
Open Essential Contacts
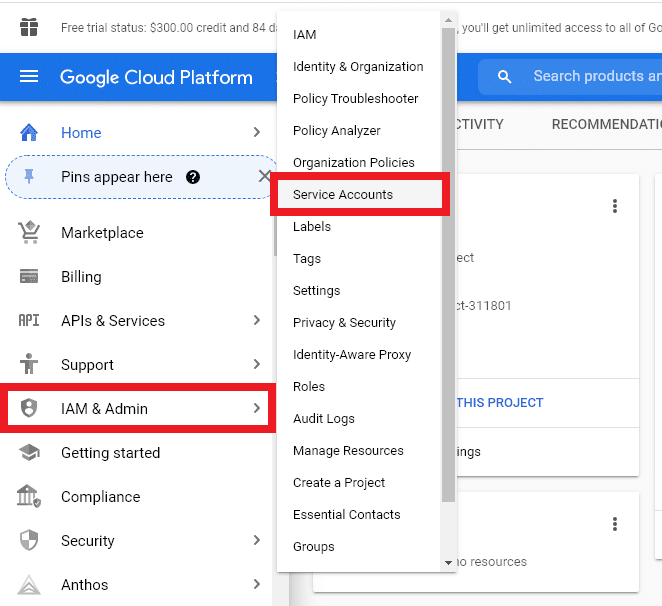coord(359,514)
